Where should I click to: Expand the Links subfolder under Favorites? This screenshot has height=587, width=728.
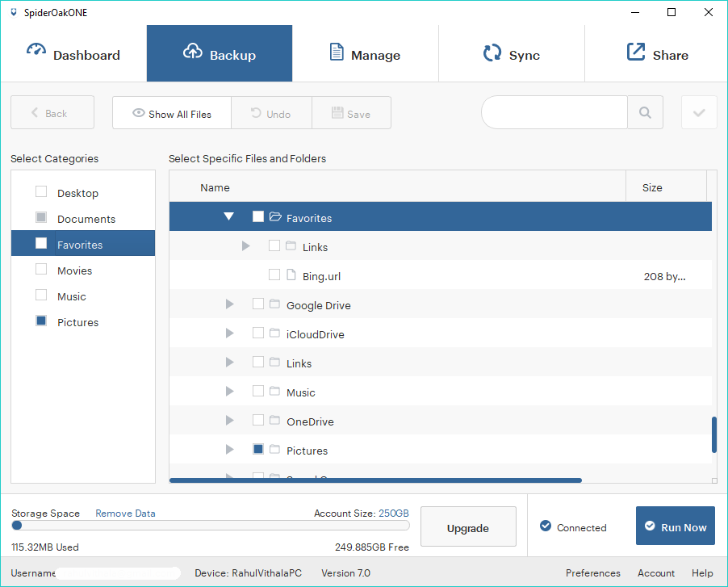point(245,245)
